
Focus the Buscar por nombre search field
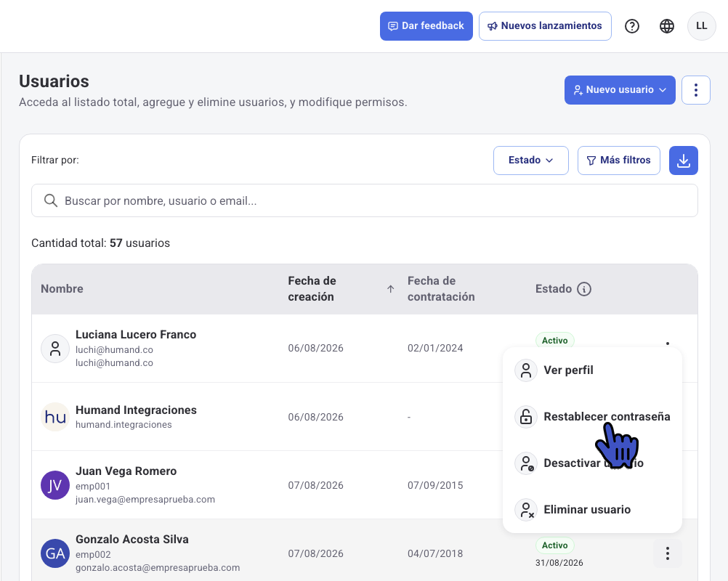tap(365, 200)
